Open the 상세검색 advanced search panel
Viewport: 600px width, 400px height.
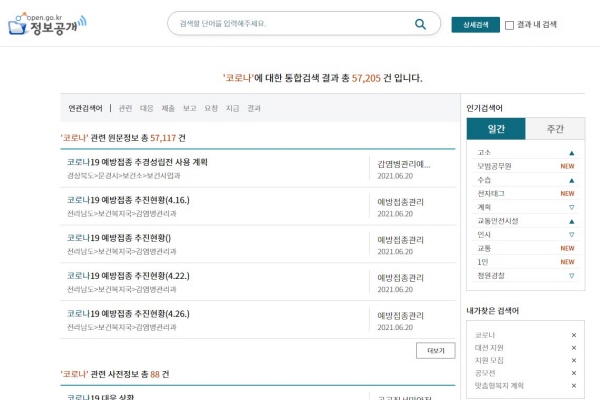pyautogui.click(x=476, y=25)
